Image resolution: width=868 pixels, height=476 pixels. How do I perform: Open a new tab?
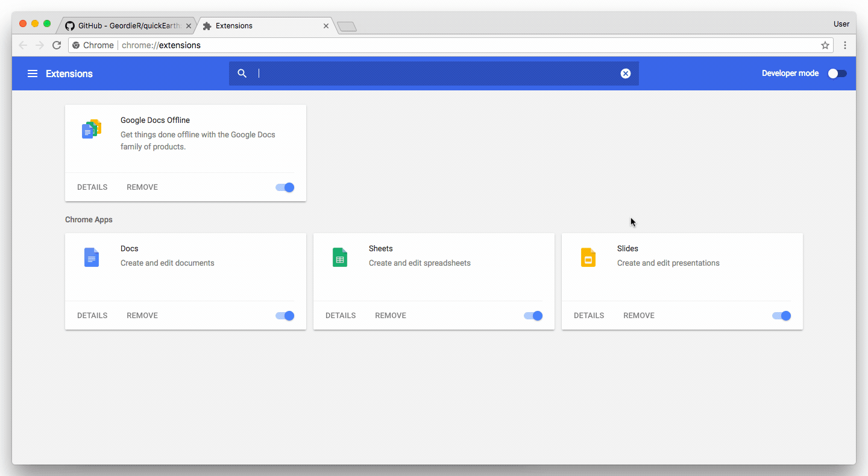coord(347,26)
